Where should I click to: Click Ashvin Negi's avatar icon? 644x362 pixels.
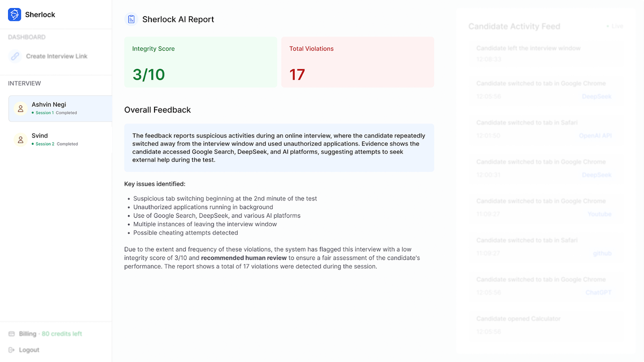pos(20,108)
